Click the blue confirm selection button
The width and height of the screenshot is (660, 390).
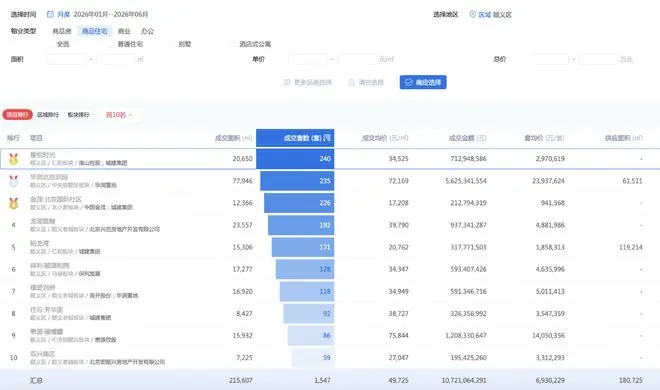423,82
